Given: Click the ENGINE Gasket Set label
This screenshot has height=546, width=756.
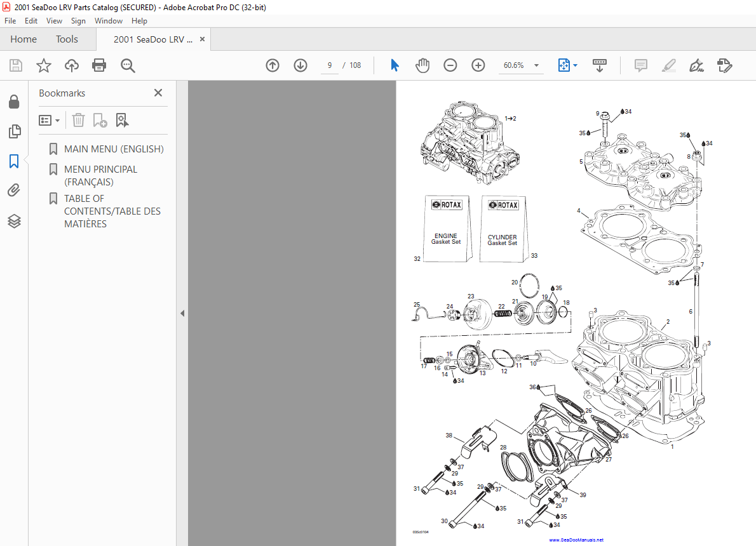Looking at the screenshot, I should click(446, 239).
